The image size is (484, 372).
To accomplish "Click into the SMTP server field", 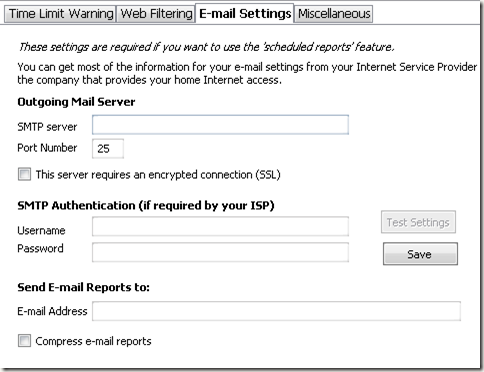I will tap(220, 125).
